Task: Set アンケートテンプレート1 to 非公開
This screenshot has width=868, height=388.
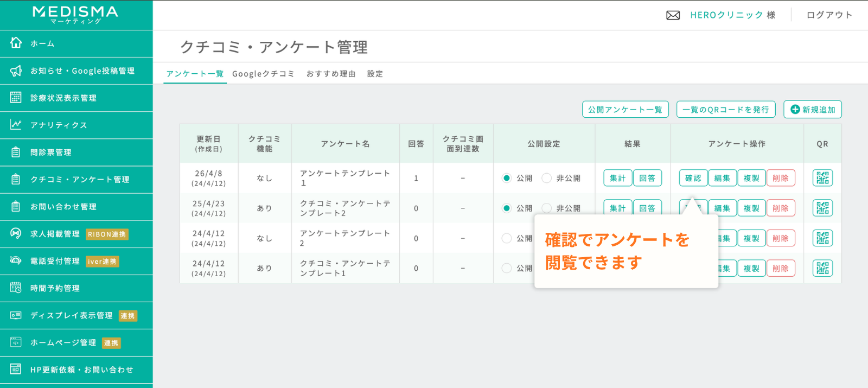Action: (x=547, y=178)
